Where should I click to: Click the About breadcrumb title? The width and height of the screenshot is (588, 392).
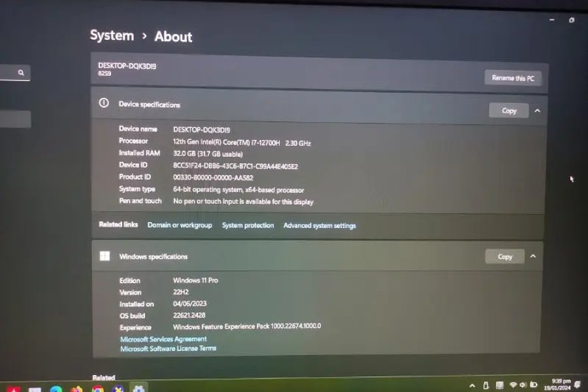click(173, 37)
